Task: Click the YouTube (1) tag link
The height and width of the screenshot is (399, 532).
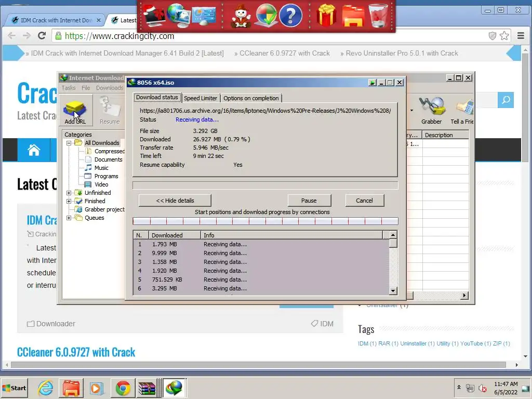Action: pyautogui.click(x=475, y=343)
